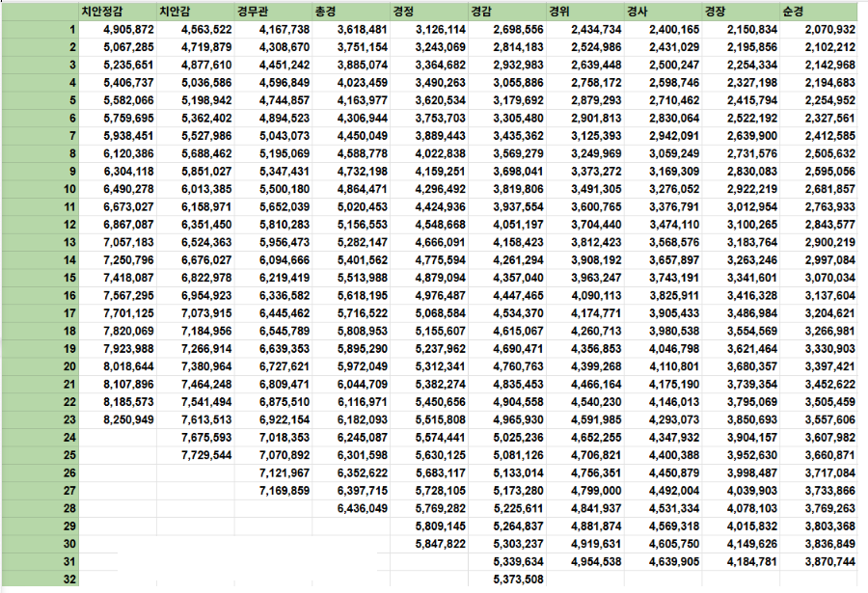Click cell value 7,169,859
Screen dimensions: 868x593
285,491
